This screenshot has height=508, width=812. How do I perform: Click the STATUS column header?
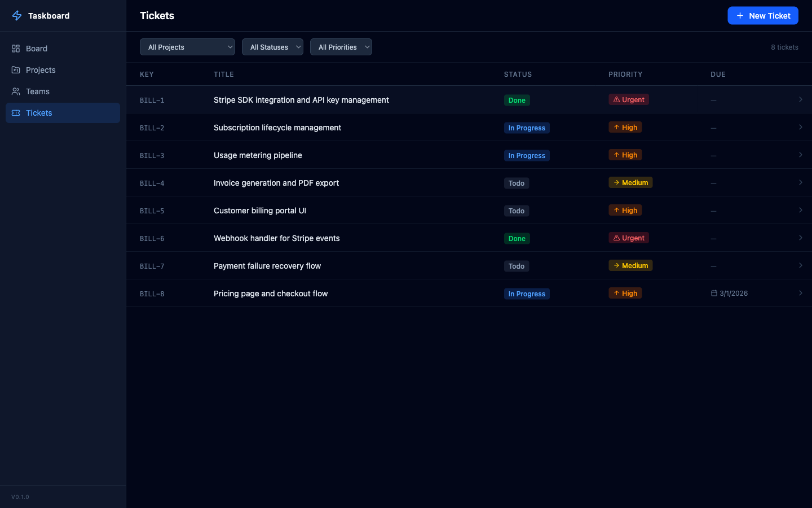pos(518,75)
